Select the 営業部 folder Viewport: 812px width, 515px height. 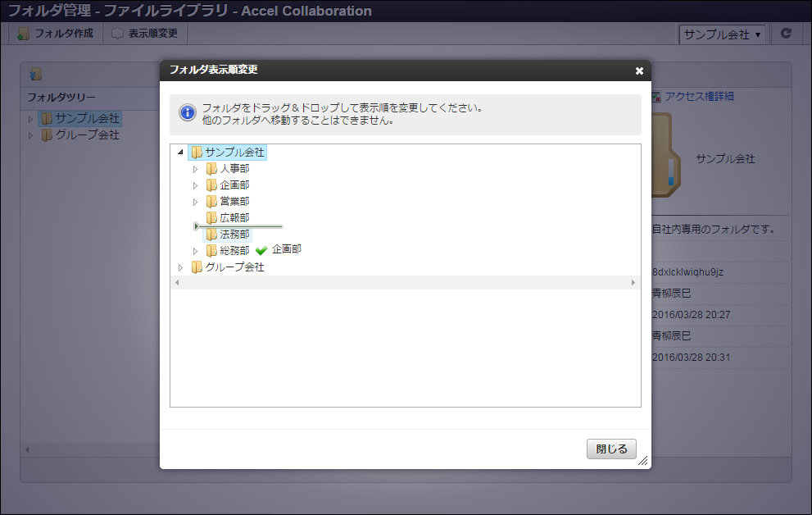[x=234, y=202]
